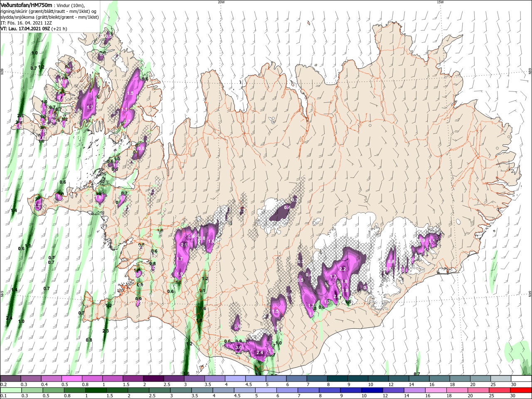This screenshot has width=532, height=399.
Task: Click the bright magenta swatch labeled 0.5 in snow legend
Action: click(x=71, y=379)
